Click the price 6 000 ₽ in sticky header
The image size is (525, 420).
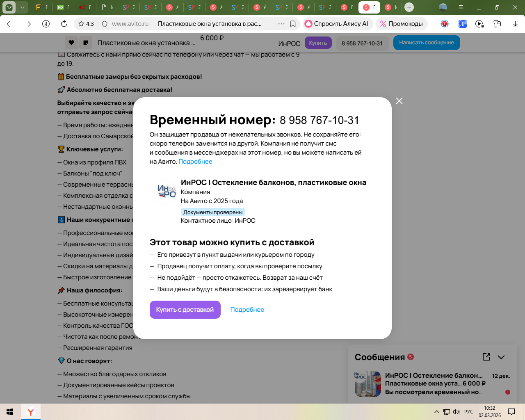(212, 38)
